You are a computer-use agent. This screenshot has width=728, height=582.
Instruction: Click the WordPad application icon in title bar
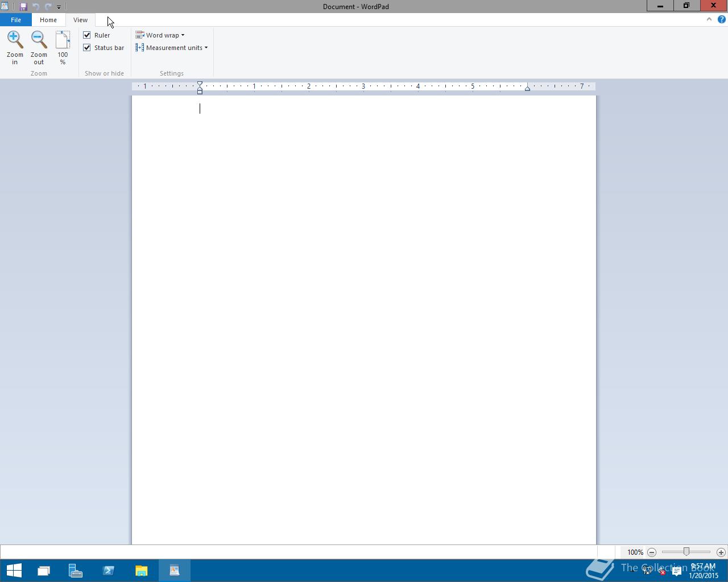5,6
